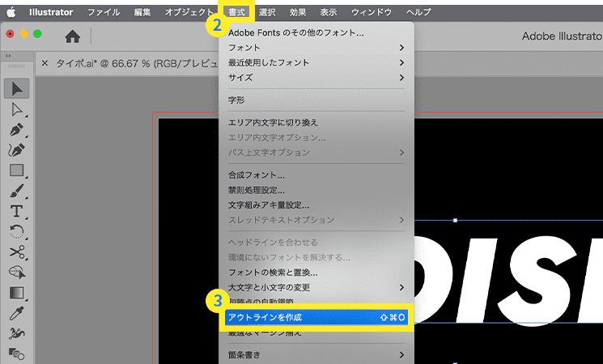
Task: Open the 書式 menu
Action: pos(236,12)
